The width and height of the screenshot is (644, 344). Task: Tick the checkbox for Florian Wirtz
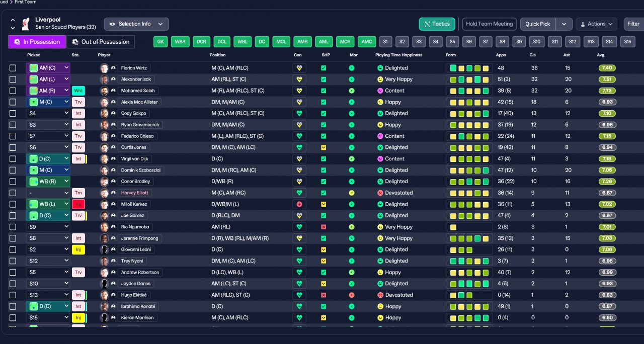(13, 68)
